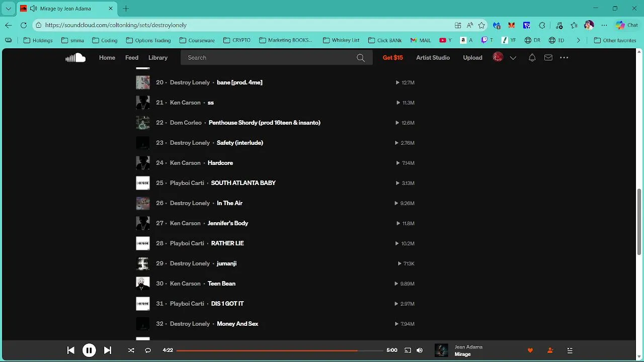
Task: Add this page to favorites star
Action: (481, 25)
